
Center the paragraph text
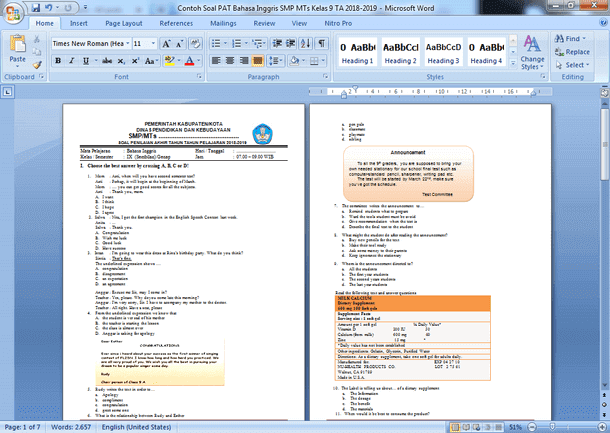tap(230, 61)
